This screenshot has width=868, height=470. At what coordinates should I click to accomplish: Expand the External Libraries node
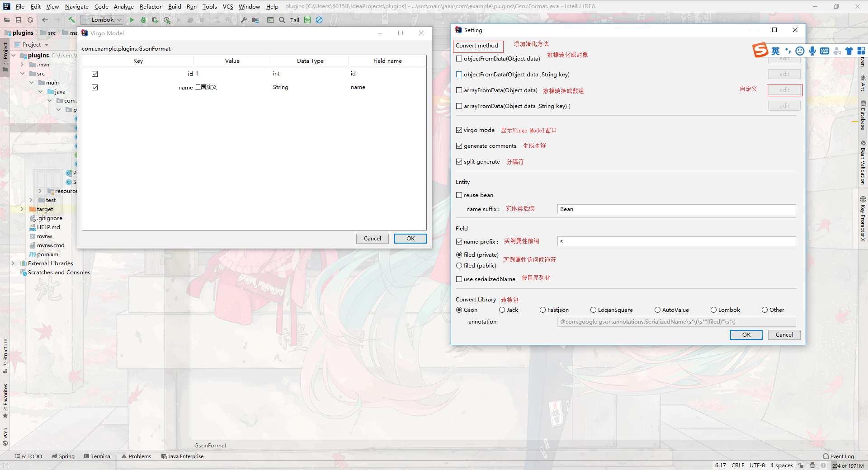(13, 263)
